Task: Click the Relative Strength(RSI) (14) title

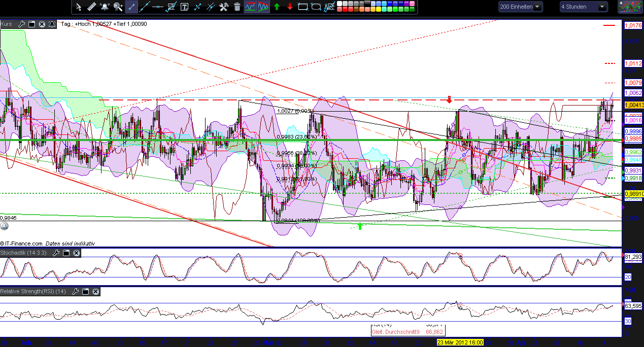Action: click(x=33, y=291)
